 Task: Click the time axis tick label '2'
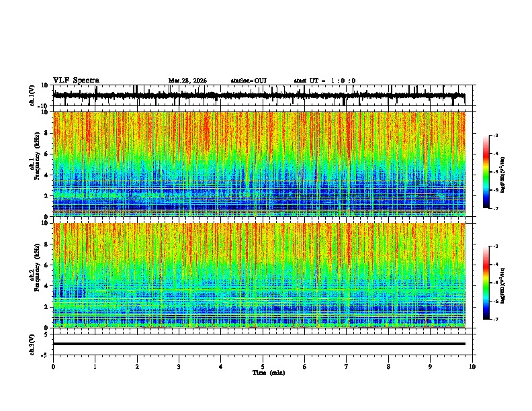[x=137, y=367]
